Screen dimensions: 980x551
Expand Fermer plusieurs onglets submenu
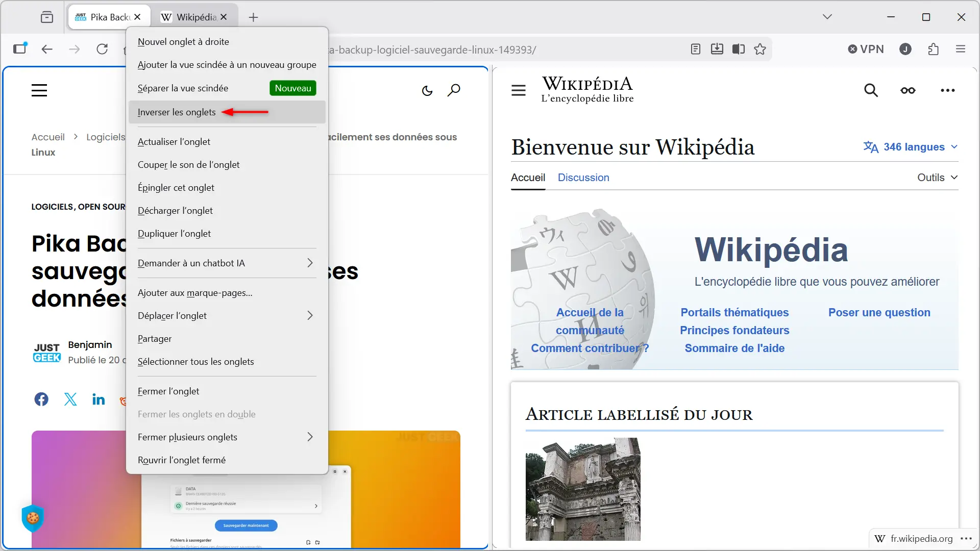point(227,437)
